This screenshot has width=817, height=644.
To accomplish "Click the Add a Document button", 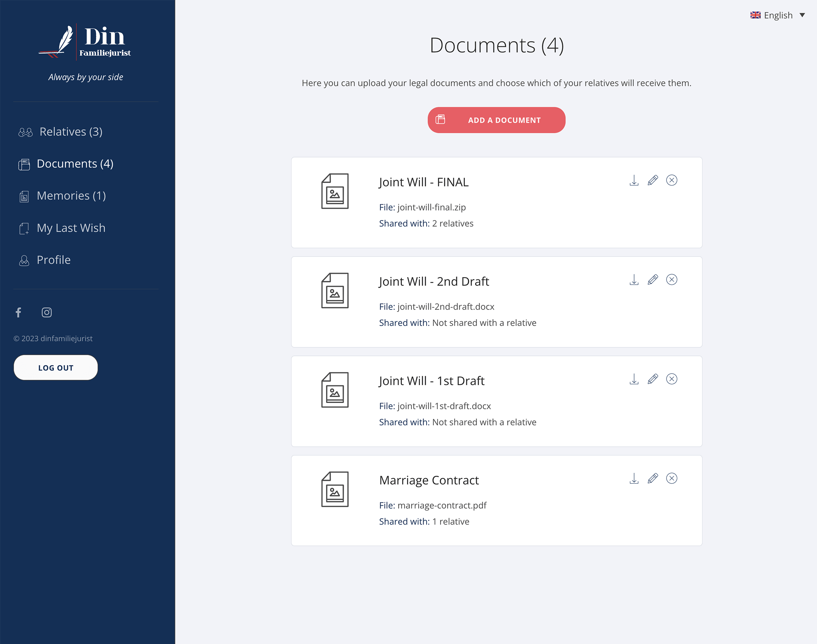I will point(496,120).
